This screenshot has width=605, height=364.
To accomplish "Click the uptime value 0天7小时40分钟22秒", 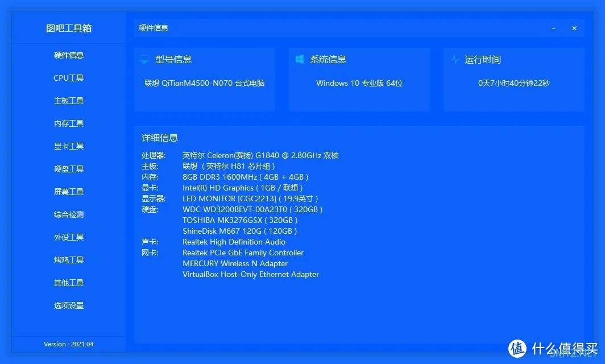I will 513,83.
